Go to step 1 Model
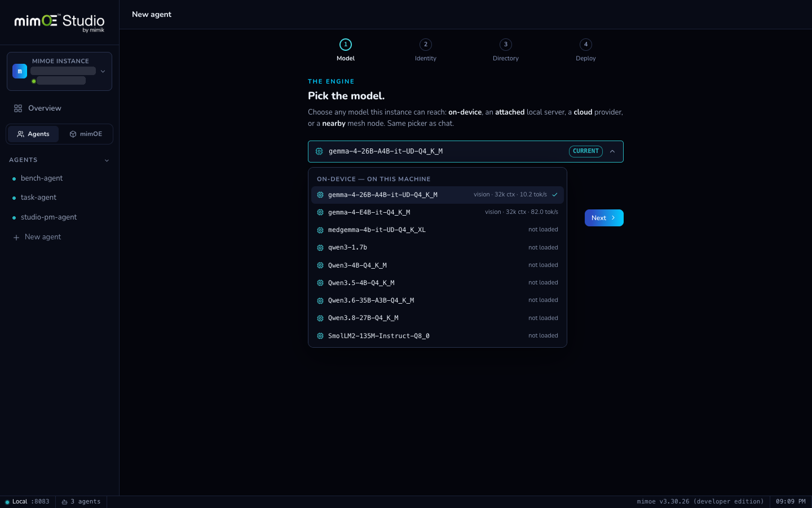The height and width of the screenshot is (508, 812). 346,50
